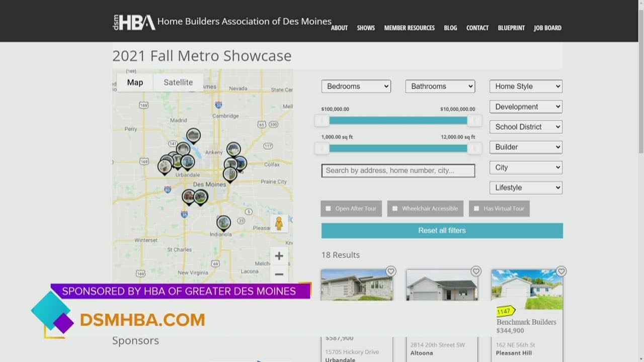Open the Urbandale home thumbnail

(x=357, y=285)
